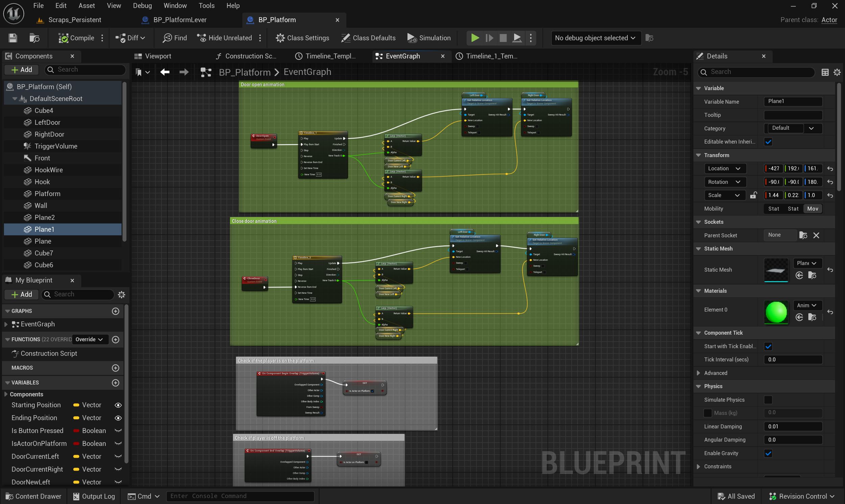The height and width of the screenshot is (504, 845).
Task: Add a new graph with the plus icon
Action: coord(116,311)
